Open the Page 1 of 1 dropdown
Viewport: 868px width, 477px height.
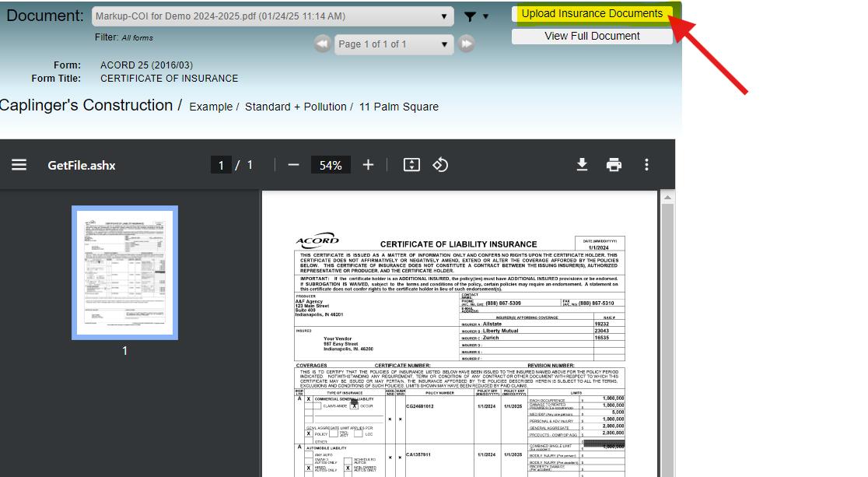coord(394,44)
